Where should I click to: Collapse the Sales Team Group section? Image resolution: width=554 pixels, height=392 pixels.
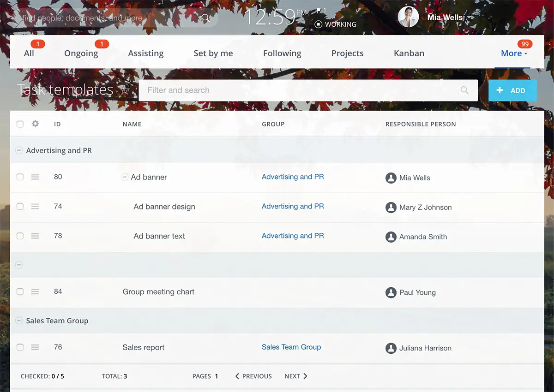tap(19, 321)
